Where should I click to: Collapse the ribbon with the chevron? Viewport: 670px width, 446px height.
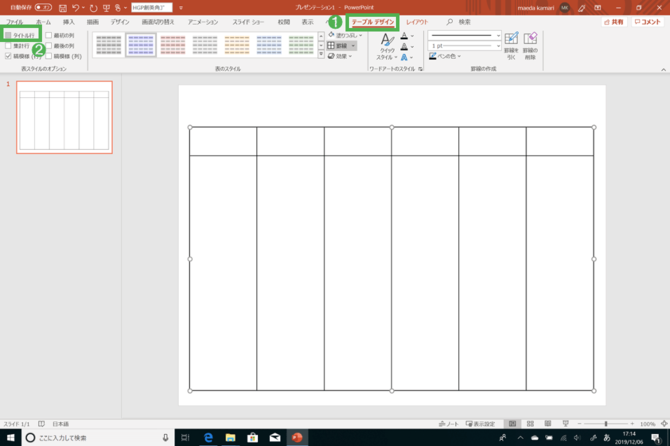pos(663,69)
